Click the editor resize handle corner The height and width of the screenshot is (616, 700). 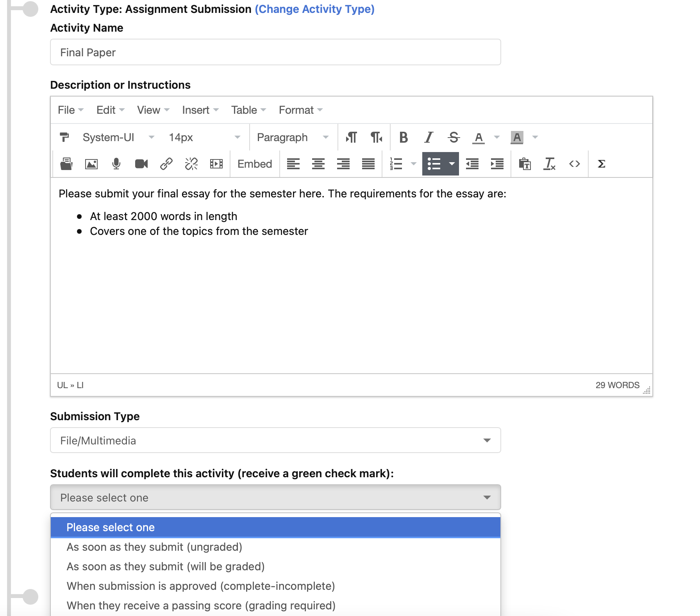(647, 390)
